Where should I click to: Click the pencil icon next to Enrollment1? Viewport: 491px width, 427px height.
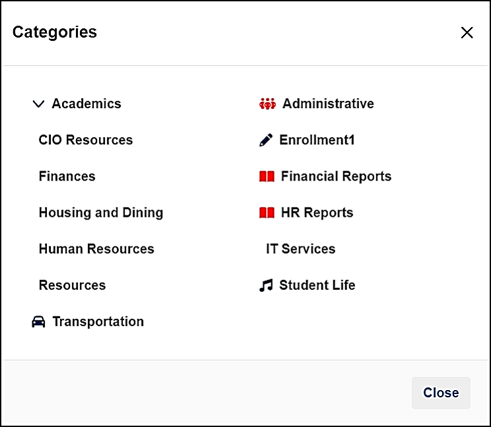[x=266, y=140]
